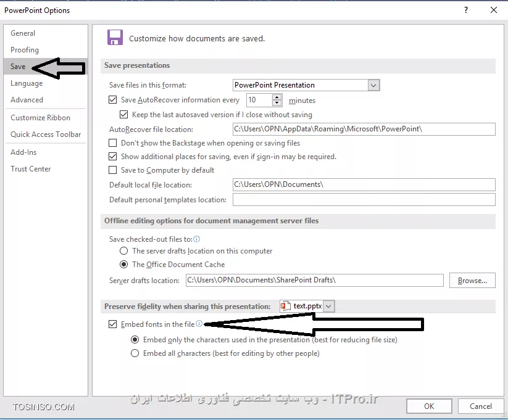Switch to the Add-Ins category
This screenshot has width=508, height=420.
pos(45,152)
